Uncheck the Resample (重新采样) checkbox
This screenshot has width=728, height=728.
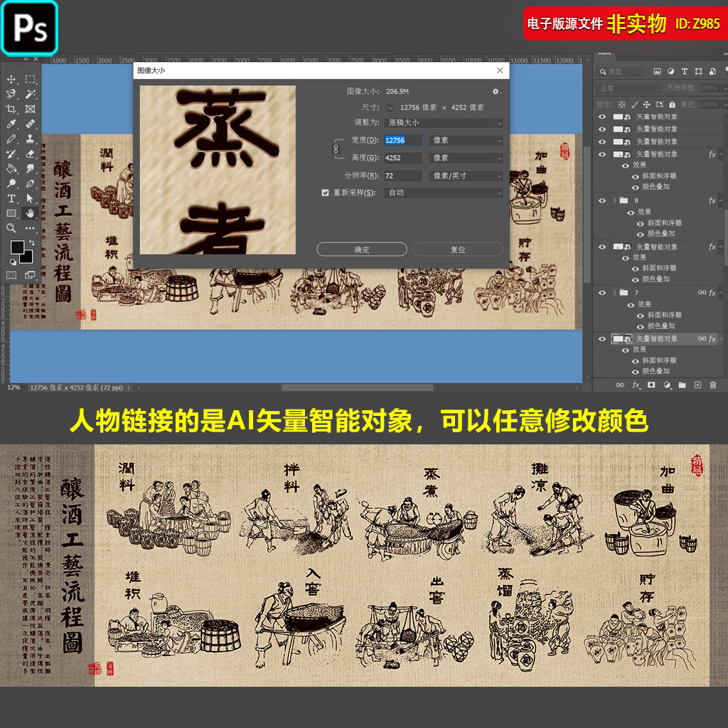[326, 193]
